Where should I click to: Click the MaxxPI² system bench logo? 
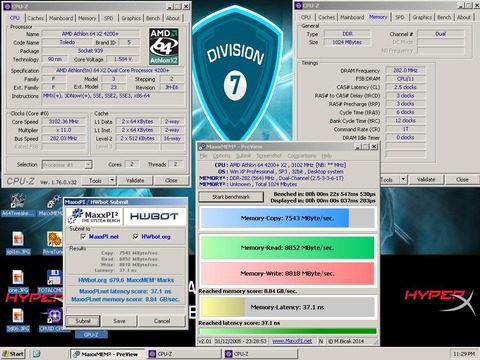click(94, 216)
